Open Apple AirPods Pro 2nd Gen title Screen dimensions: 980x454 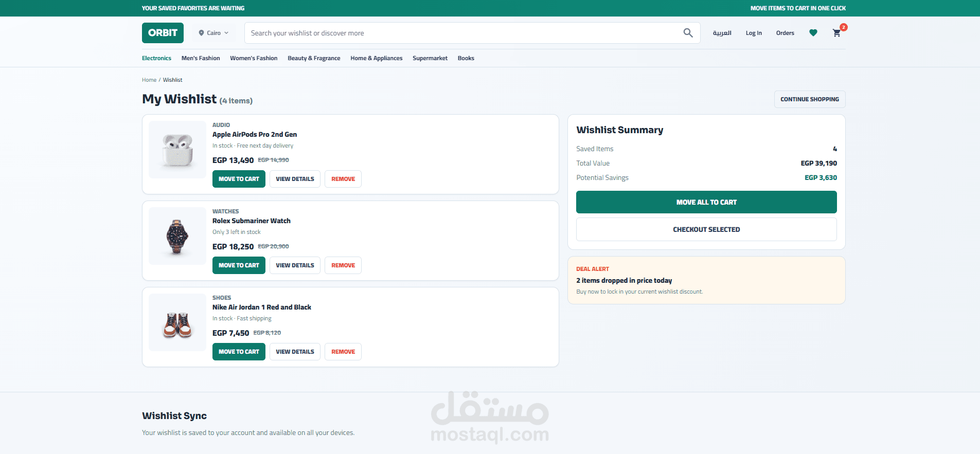coord(255,134)
